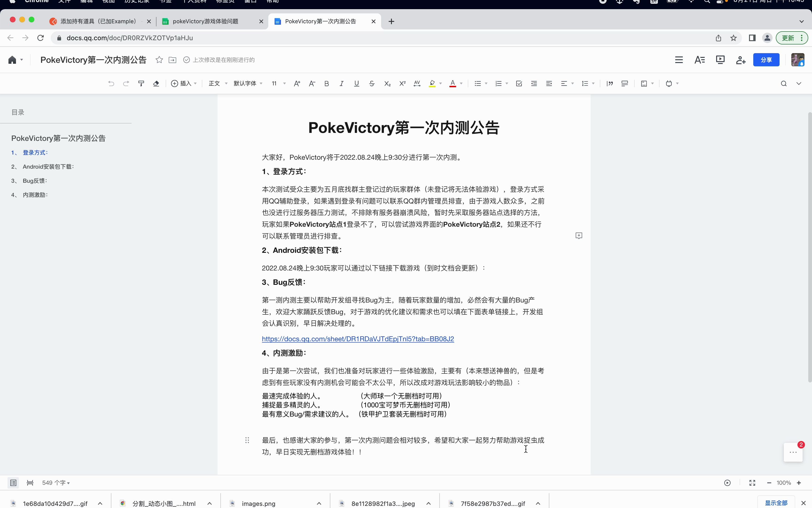Bookmark this page star icon
Image resolution: width=812 pixels, height=508 pixels.
tap(734, 38)
